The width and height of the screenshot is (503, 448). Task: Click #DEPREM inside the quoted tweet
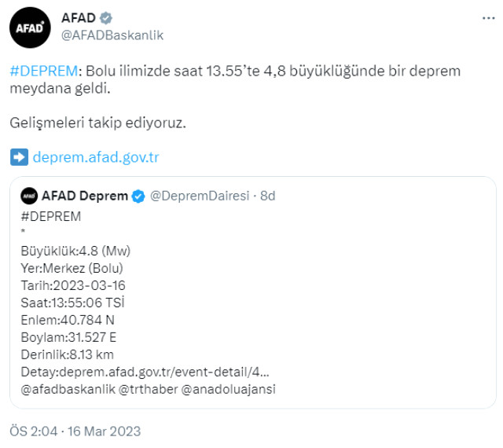50,216
